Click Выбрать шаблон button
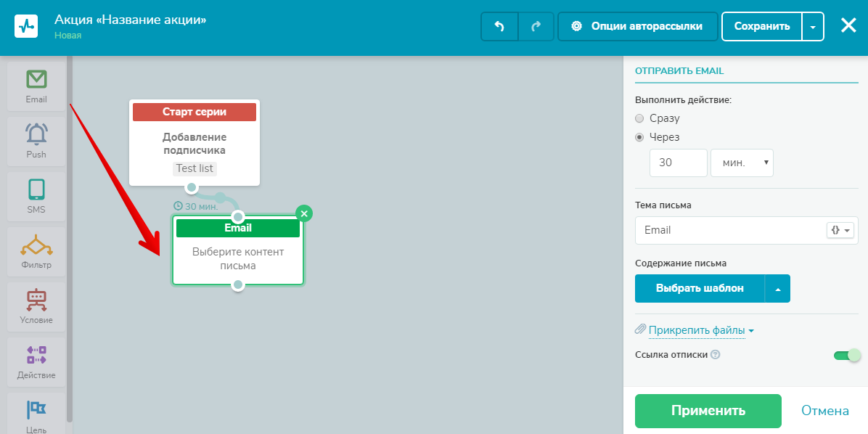 [x=700, y=289]
